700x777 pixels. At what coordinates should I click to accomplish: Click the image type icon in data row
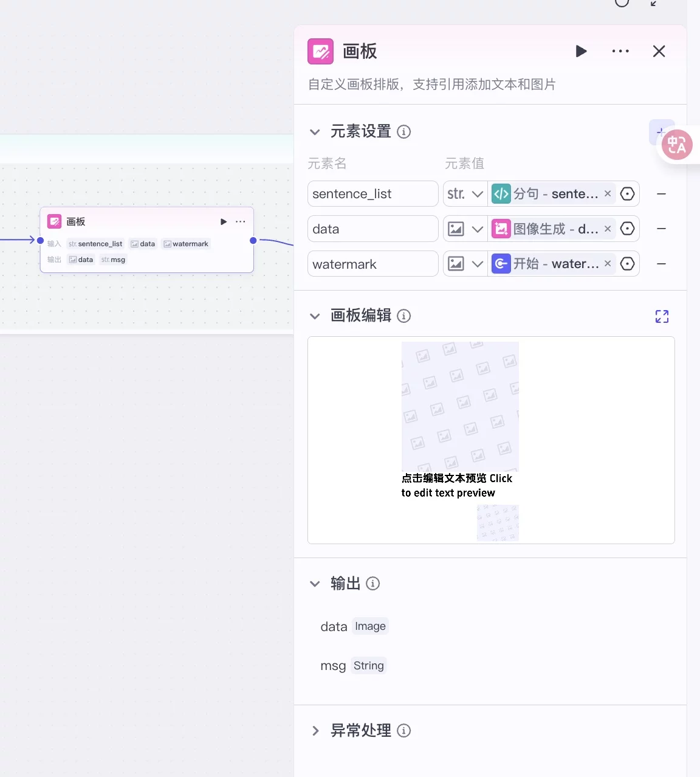pos(456,229)
